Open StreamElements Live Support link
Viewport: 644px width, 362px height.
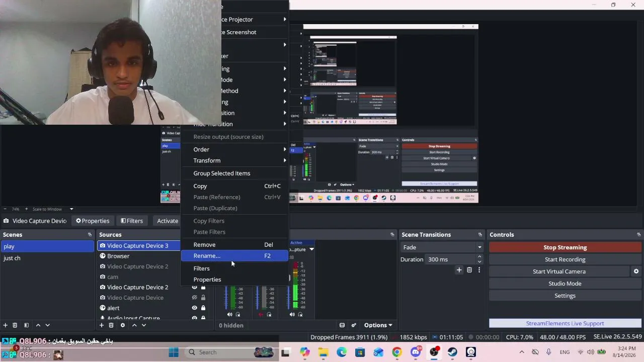(565, 323)
